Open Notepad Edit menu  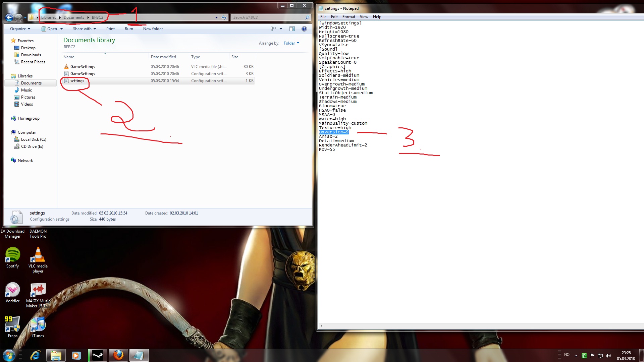[x=334, y=17]
